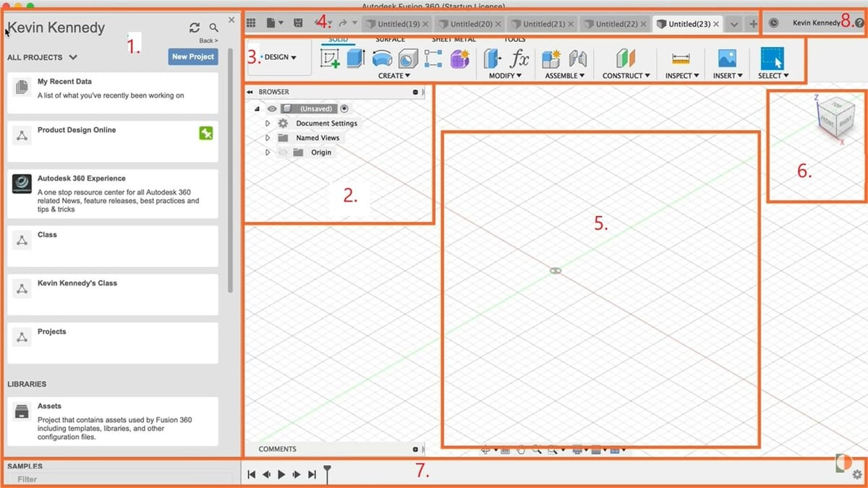Switch to the Untitled(19) document tab
Screen dimensions: 868x488
(396, 24)
